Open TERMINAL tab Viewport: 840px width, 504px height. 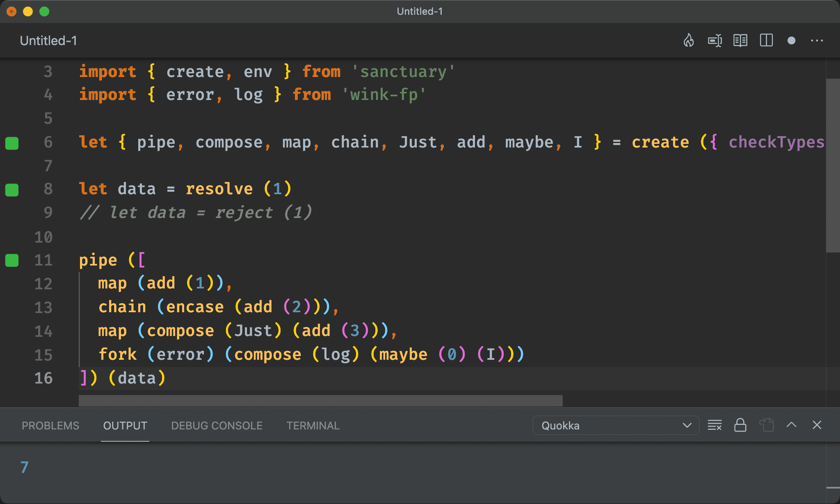tap(313, 426)
